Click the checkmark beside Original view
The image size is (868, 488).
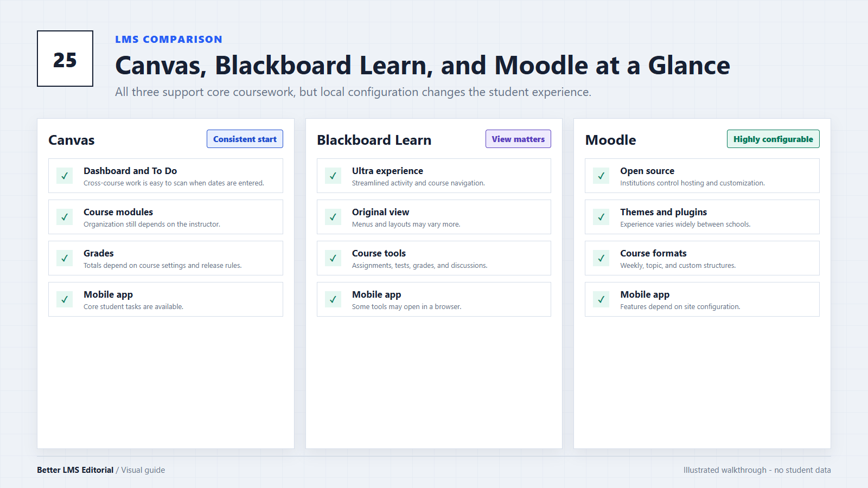click(333, 217)
